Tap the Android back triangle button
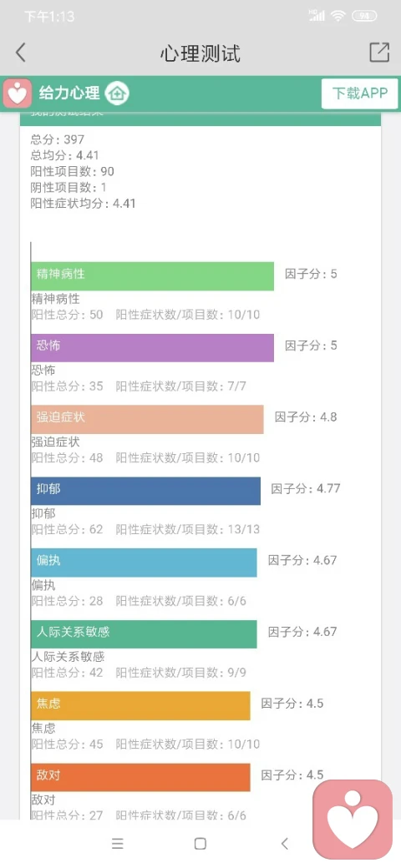 tap(285, 844)
